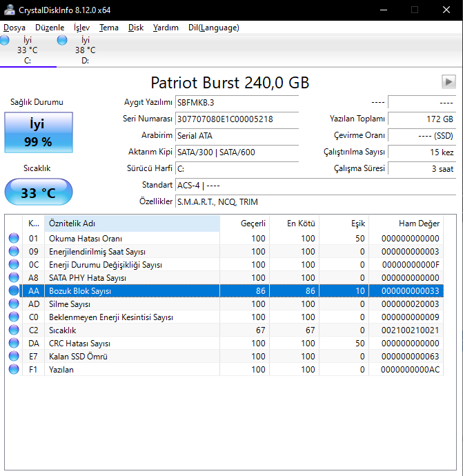The height and width of the screenshot is (476, 463).
Task: Click raw value 002100210021 in Sıcaklık row
Action: (410, 330)
